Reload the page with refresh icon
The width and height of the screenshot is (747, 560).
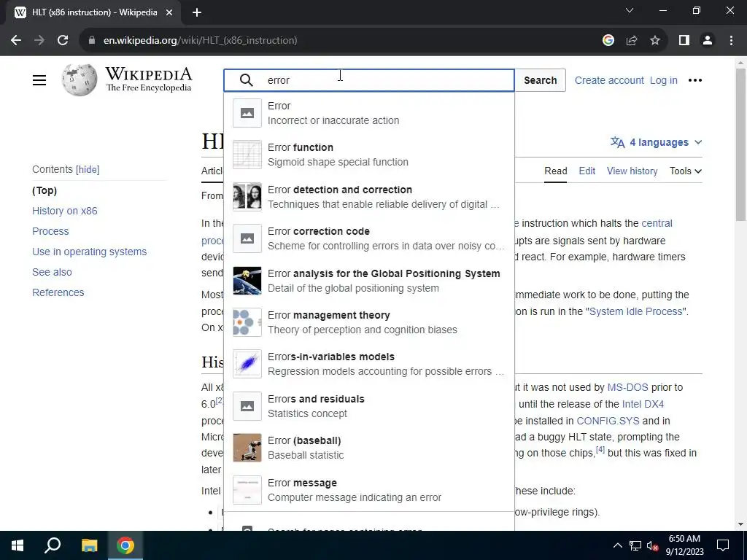(x=63, y=41)
